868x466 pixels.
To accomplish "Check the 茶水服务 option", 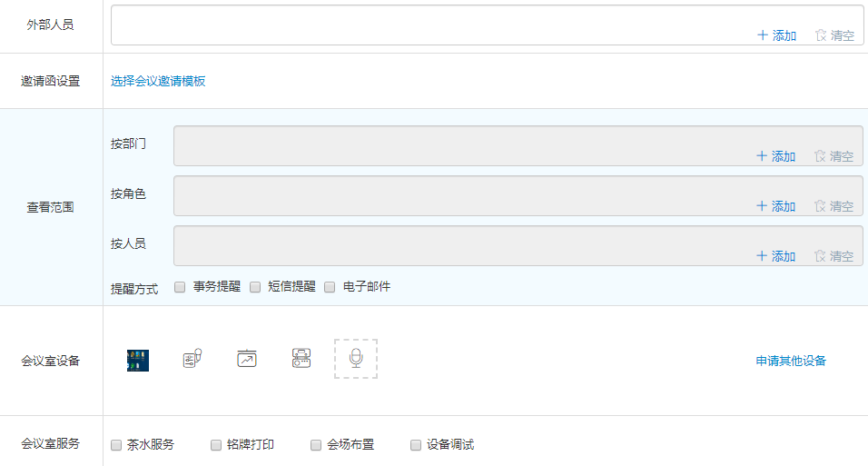I will 116,445.
